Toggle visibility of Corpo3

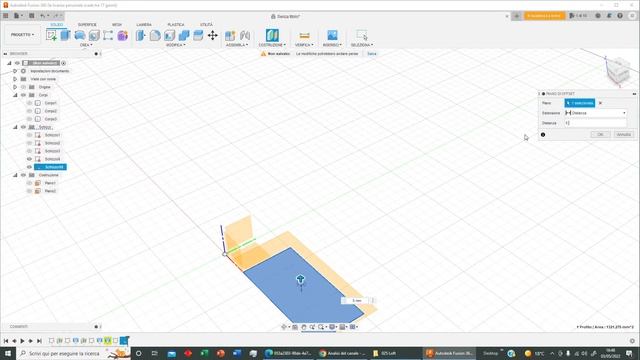[x=29, y=119]
